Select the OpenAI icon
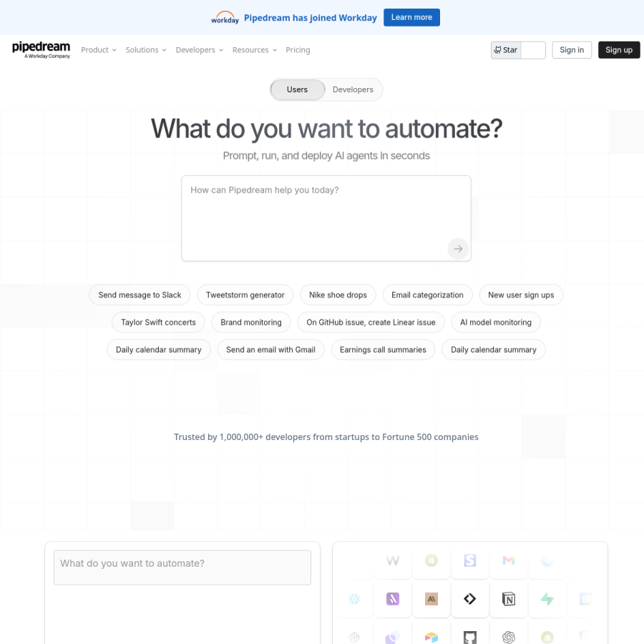The width and height of the screenshot is (644, 644). tap(509, 637)
